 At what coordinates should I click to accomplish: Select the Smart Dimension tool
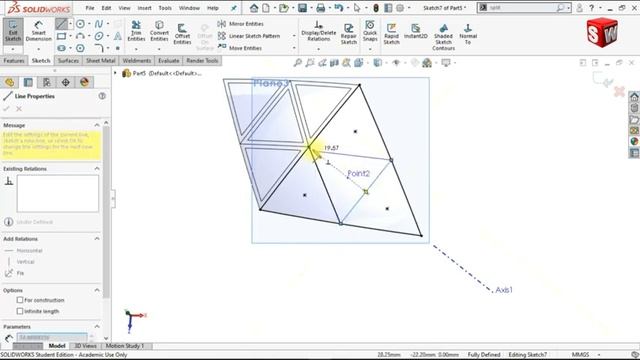38,31
